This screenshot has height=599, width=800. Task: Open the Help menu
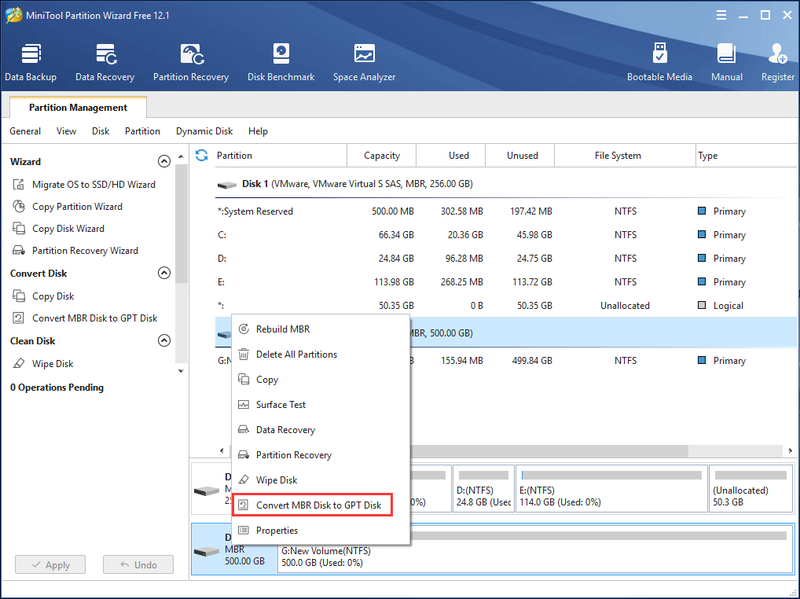click(x=258, y=131)
